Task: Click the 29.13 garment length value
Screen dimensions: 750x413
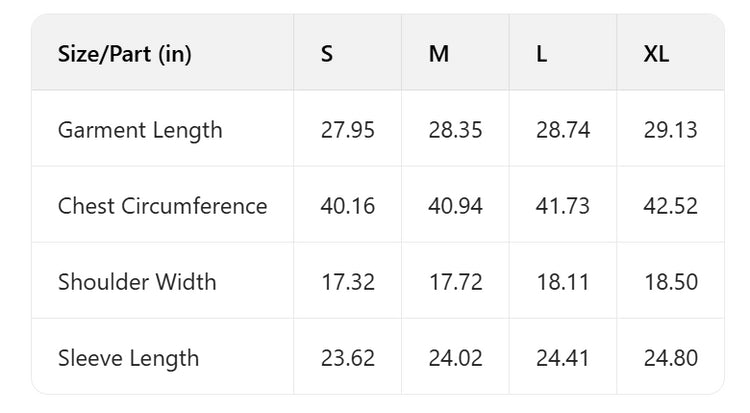Action: (671, 130)
